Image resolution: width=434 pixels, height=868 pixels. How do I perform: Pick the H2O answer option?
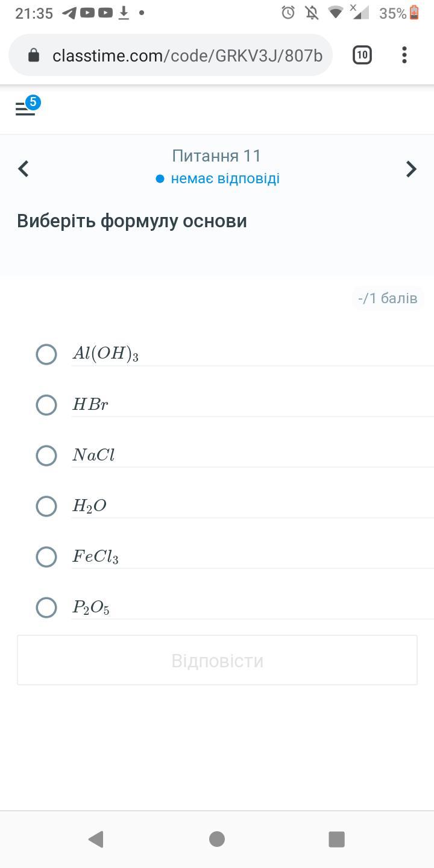pyautogui.click(x=46, y=506)
